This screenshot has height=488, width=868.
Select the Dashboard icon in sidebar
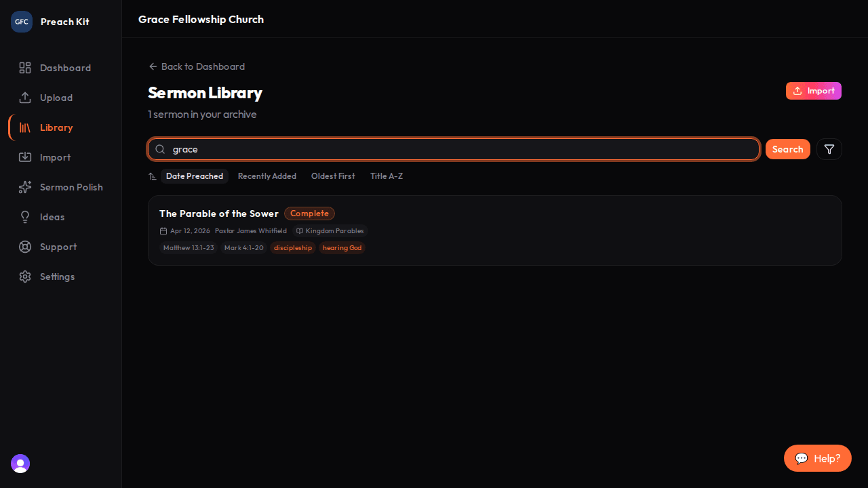click(25, 68)
